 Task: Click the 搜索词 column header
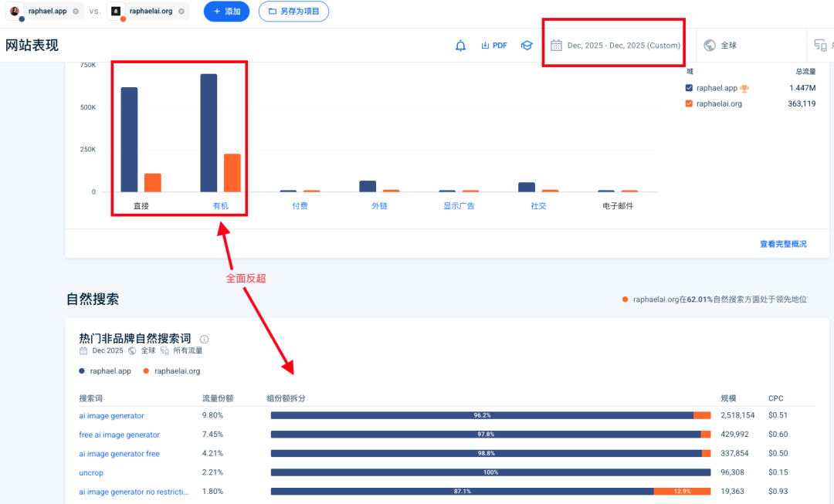pos(90,398)
